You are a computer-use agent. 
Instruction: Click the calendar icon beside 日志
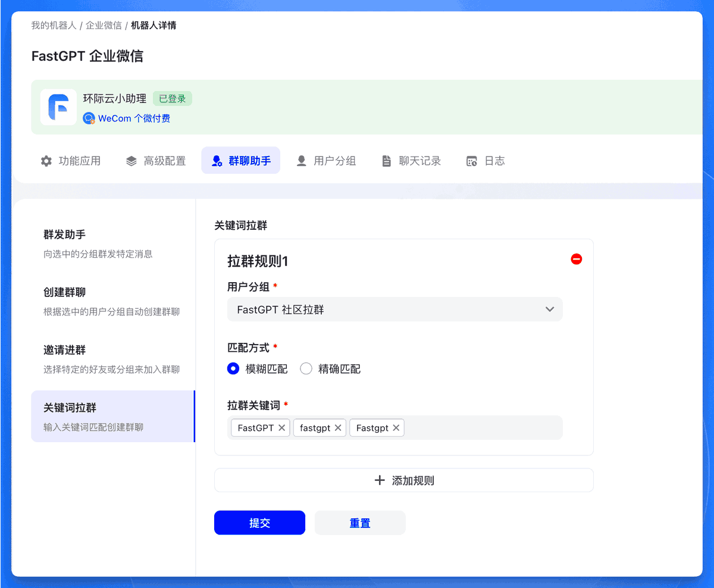(472, 161)
